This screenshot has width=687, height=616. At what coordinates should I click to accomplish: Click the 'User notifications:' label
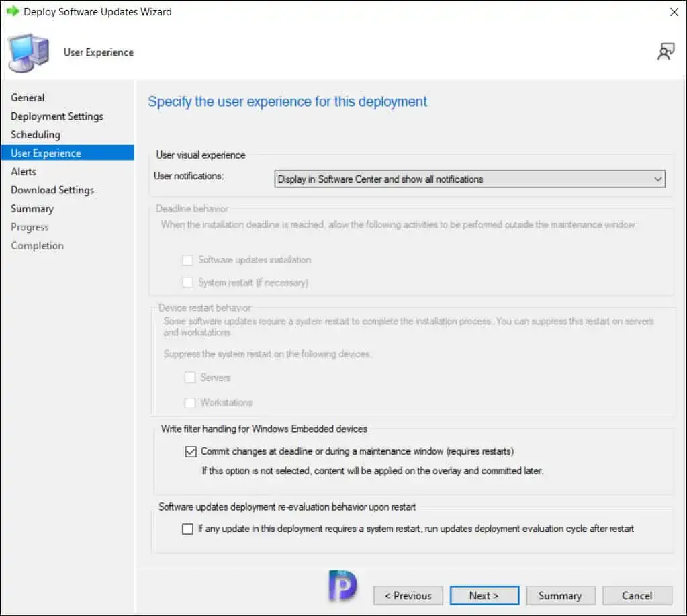189,176
